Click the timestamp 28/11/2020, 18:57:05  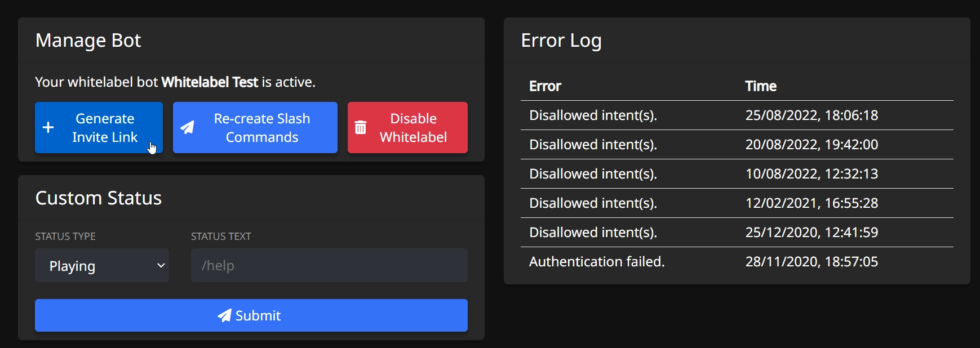tap(812, 262)
